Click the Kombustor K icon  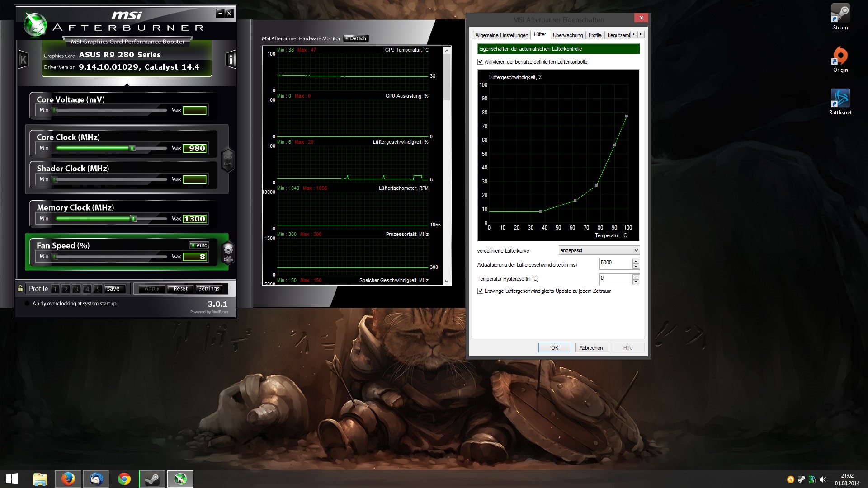(23, 60)
